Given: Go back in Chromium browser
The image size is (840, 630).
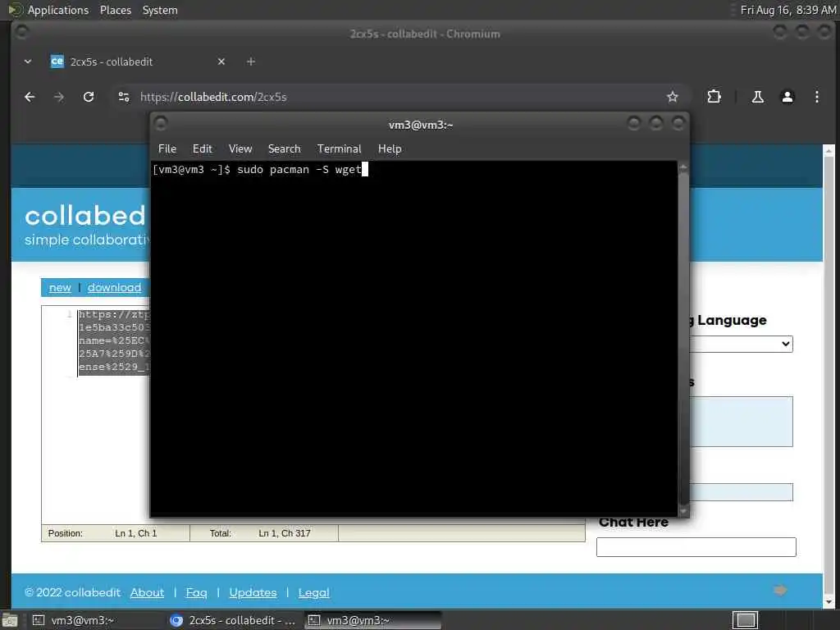Looking at the screenshot, I should tap(30, 97).
